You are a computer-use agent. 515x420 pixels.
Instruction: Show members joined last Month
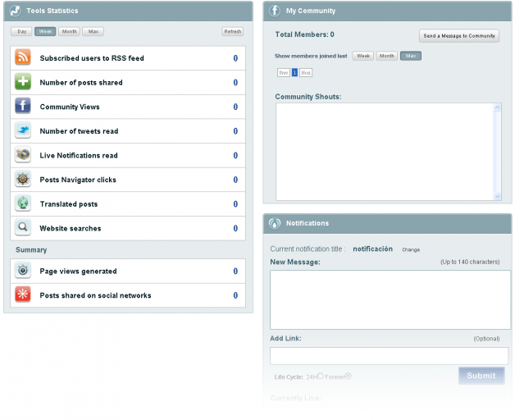(x=386, y=56)
